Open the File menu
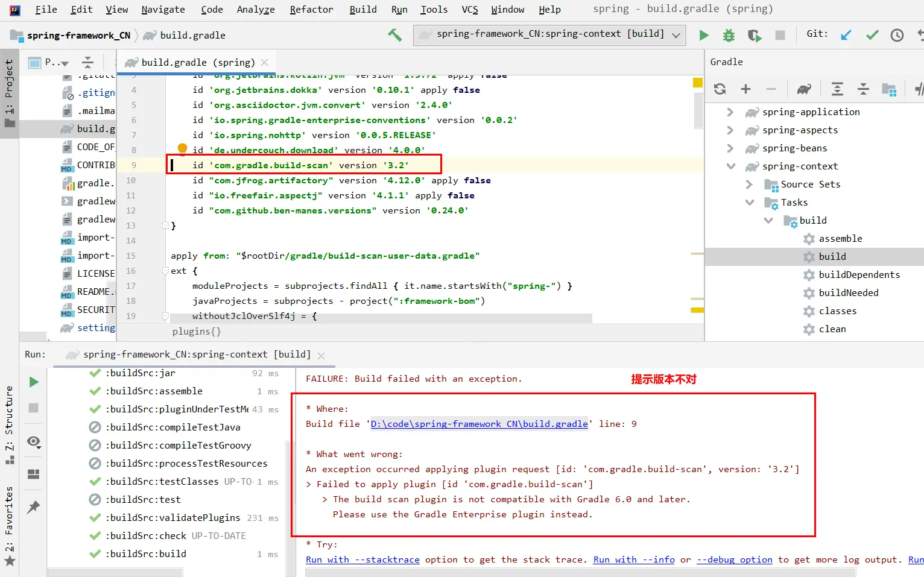The width and height of the screenshot is (924, 577). 46,10
